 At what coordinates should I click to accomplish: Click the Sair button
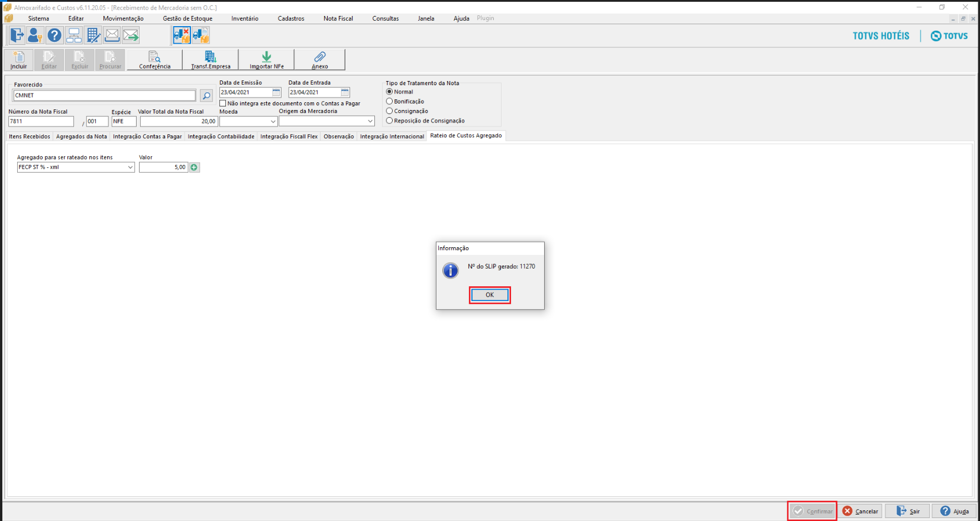(x=908, y=511)
